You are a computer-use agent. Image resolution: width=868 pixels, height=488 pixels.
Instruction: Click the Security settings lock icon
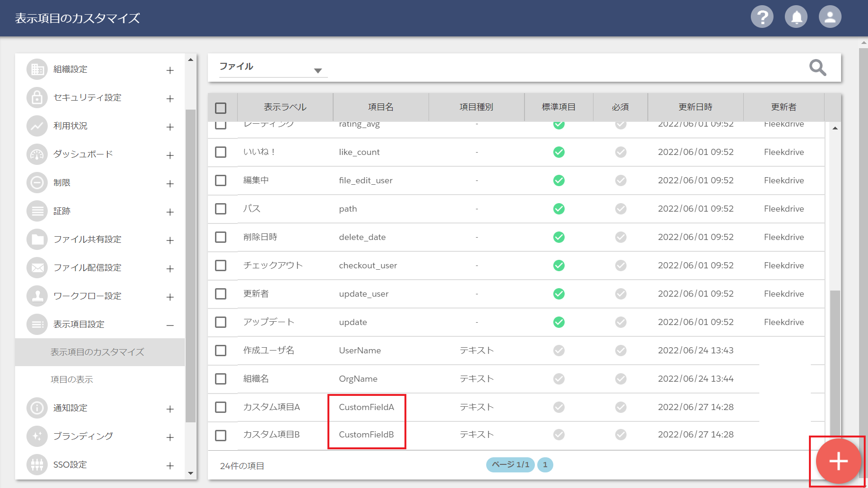pyautogui.click(x=37, y=98)
